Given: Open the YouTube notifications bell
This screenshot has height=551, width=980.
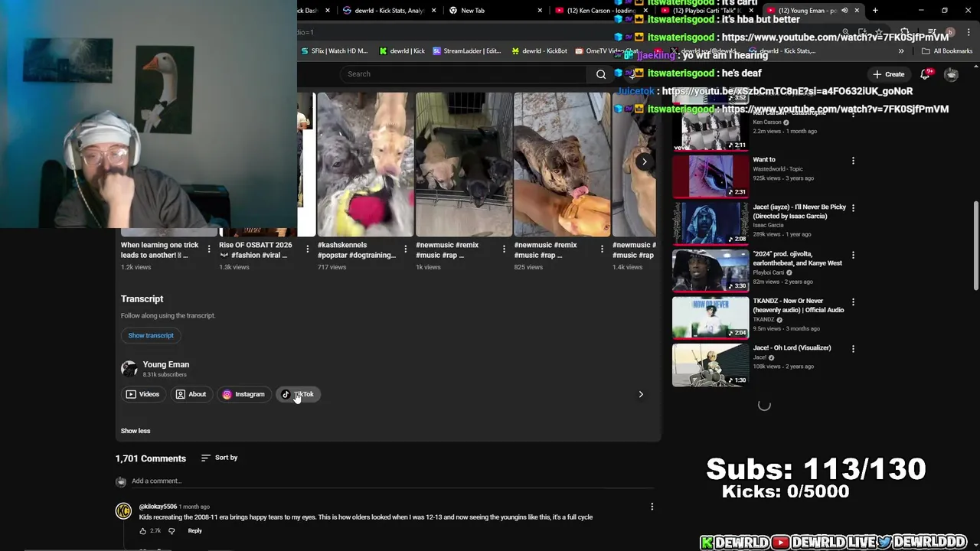Looking at the screenshot, I should pyautogui.click(x=925, y=74).
